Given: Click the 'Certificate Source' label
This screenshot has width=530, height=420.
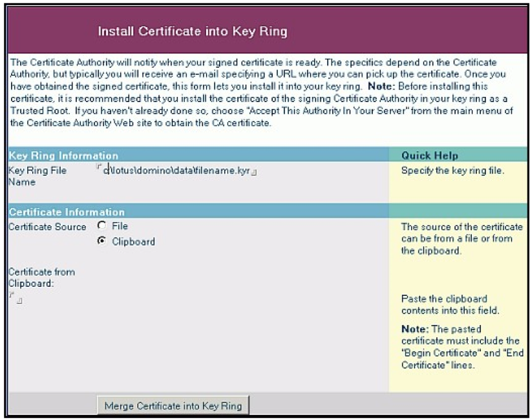Looking at the screenshot, I should click(47, 227).
